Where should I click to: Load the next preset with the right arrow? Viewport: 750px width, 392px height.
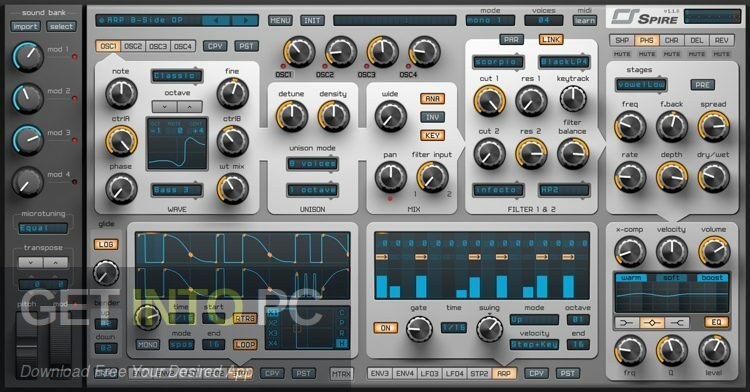click(x=245, y=20)
